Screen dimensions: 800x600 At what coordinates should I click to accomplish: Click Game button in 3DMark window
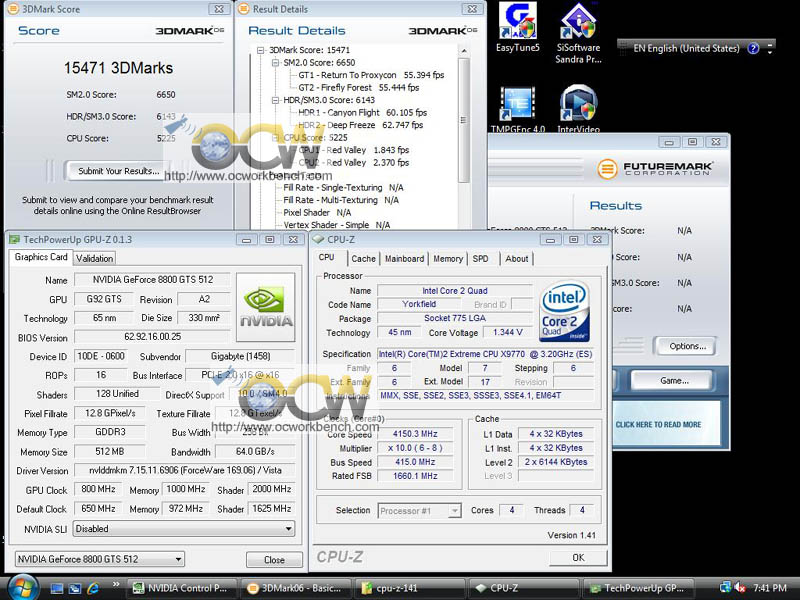click(x=674, y=381)
